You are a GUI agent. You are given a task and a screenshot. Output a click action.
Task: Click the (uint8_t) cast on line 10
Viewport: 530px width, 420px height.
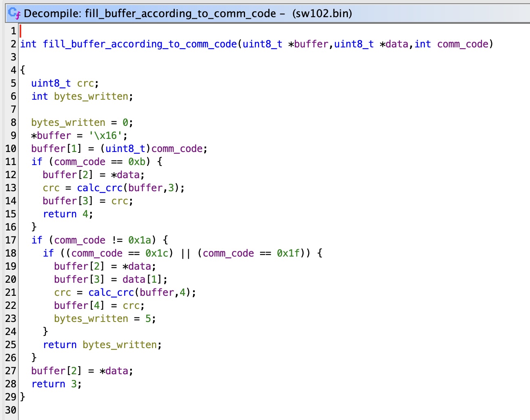click(126, 149)
